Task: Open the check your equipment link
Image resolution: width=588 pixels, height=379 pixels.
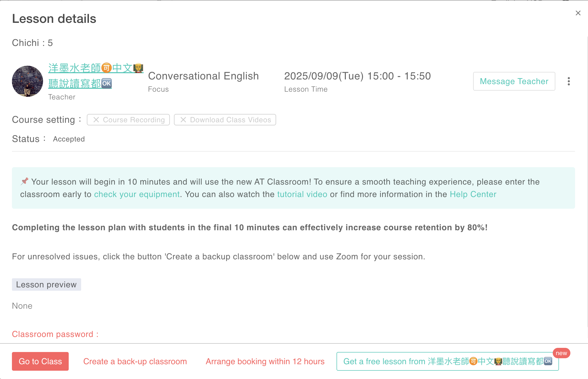Action: (x=137, y=194)
